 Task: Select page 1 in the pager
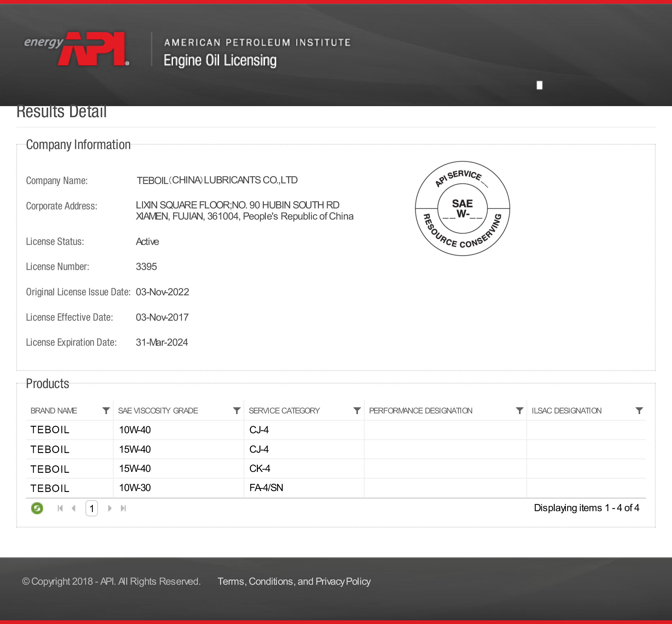point(92,508)
